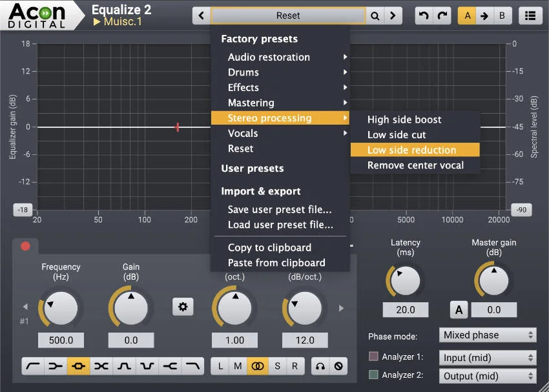Click Stereo processing menu entry

tap(280, 118)
